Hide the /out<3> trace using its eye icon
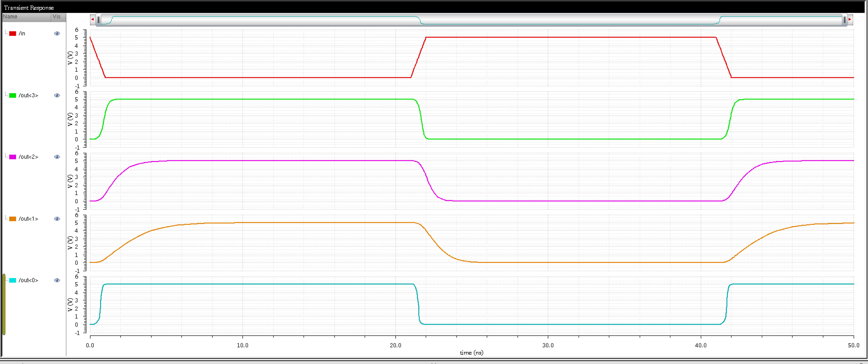The height and width of the screenshot is (364, 868). 57,95
